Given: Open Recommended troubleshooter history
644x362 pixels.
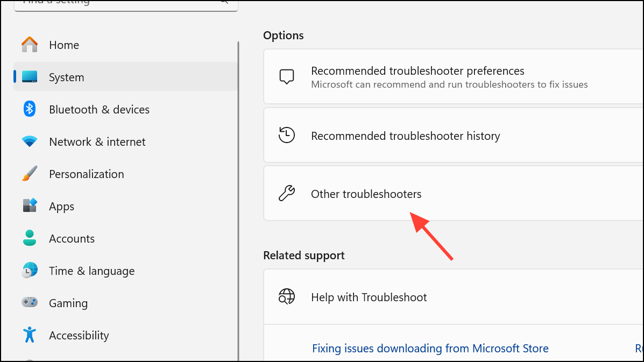Looking at the screenshot, I should (x=405, y=136).
